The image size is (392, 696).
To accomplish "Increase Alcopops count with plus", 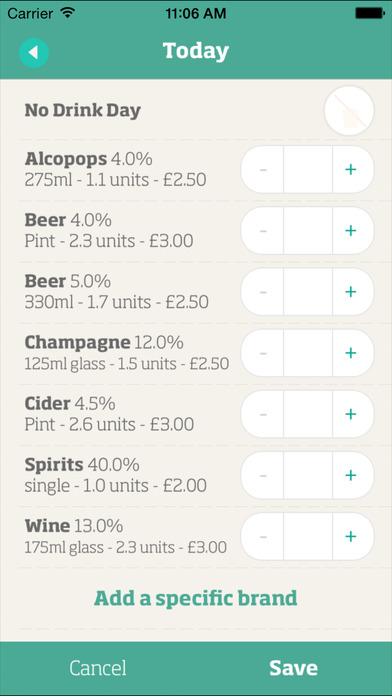I will (352, 169).
